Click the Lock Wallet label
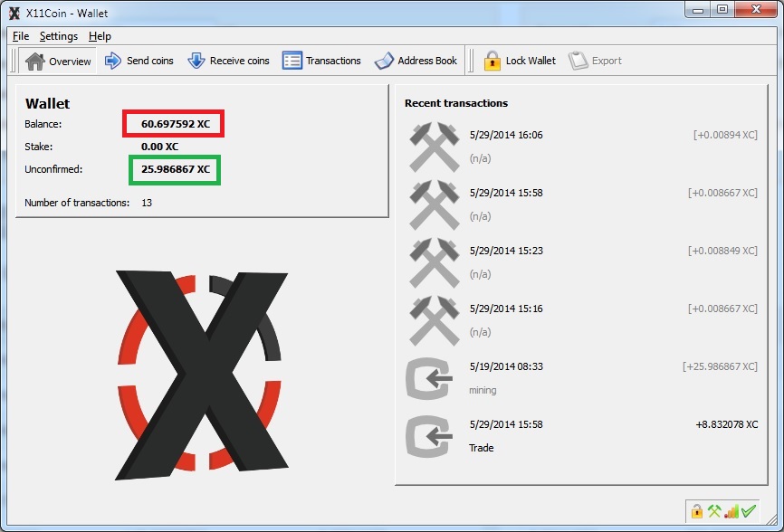This screenshot has width=784, height=532. pyautogui.click(x=531, y=61)
